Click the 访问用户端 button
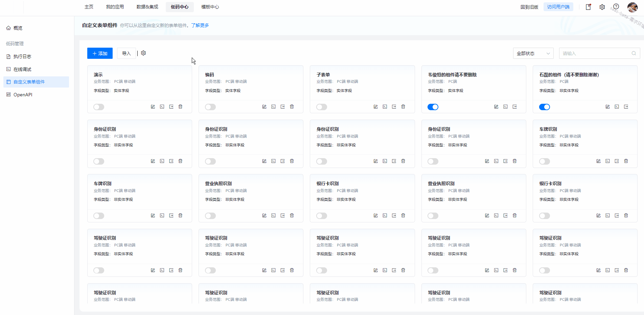Viewport: 644px width, 315px height. pyautogui.click(x=558, y=7)
